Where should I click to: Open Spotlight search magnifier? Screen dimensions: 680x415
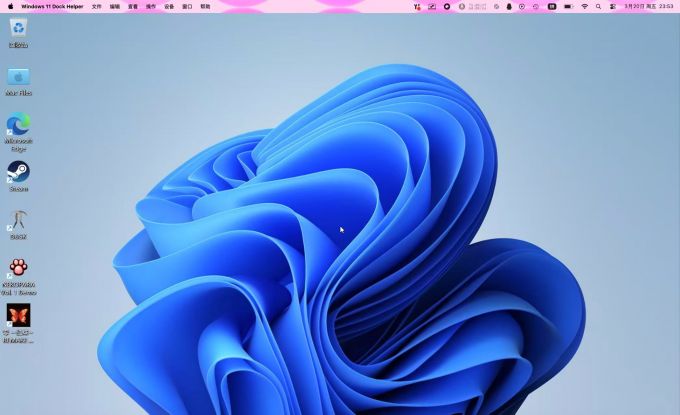(x=598, y=7)
